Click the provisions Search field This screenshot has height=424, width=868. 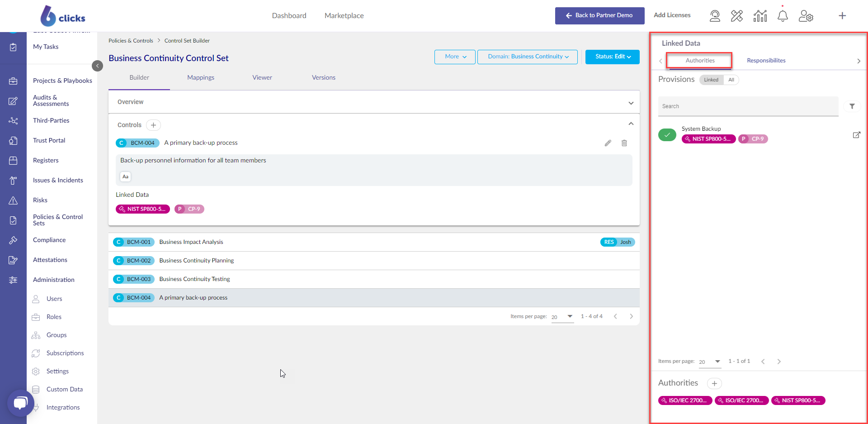tap(748, 106)
